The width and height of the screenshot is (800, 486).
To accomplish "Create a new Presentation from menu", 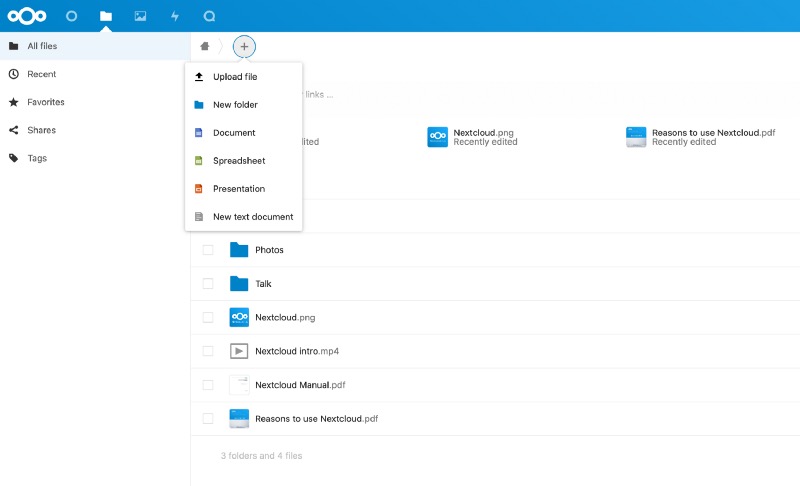I will pos(243,189).
